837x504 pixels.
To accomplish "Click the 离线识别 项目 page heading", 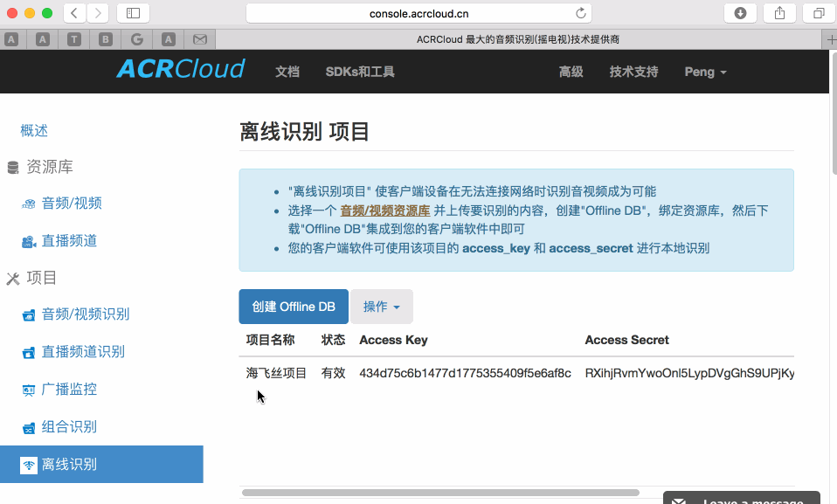I will click(x=304, y=131).
